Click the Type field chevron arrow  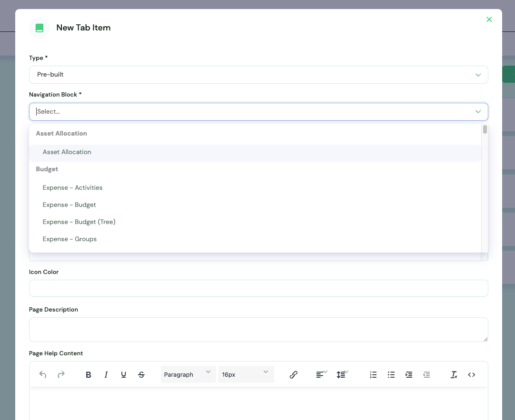[x=478, y=75]
